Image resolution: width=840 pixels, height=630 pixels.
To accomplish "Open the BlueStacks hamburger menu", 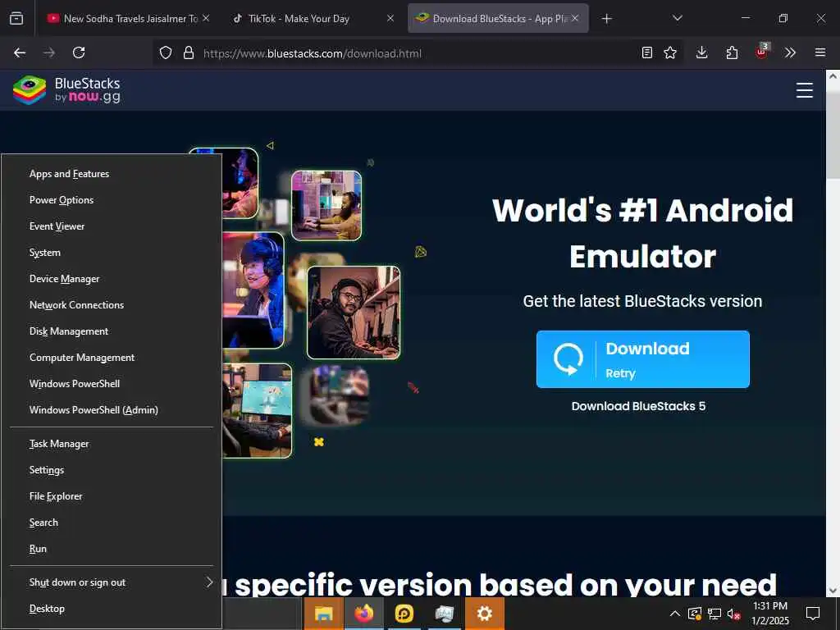I will [804, 90].
